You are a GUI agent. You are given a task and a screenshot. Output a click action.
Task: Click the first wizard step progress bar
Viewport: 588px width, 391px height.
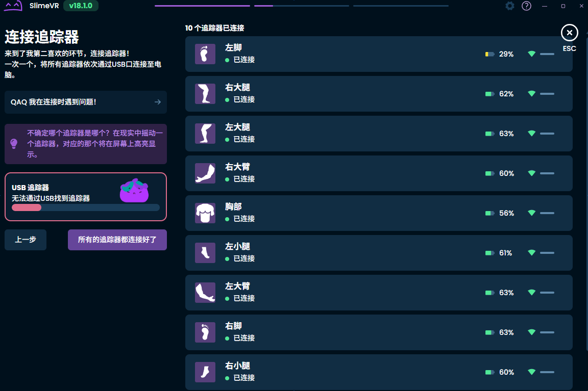click(x=202, y=6)
